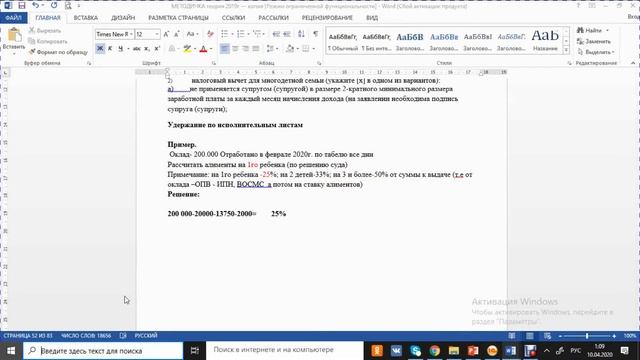The image size is (640, 360).
Task: Sort the selected text
Action: [x=301, y=34]
